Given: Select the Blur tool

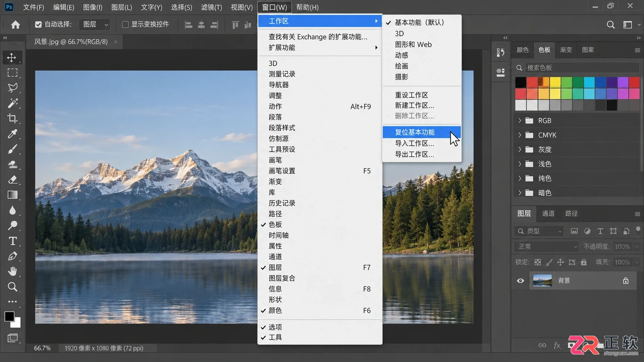Looking at the screenshot, I should pyautogui.click(x=12, y=210).
